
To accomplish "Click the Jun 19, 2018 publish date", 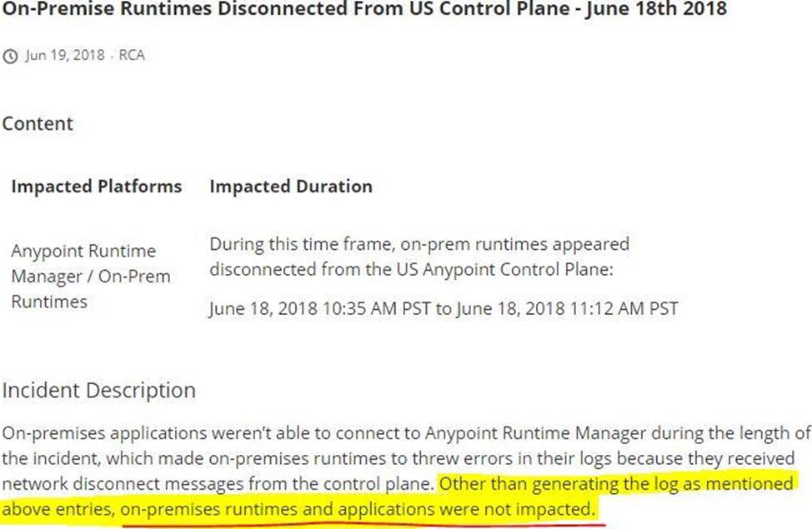I will (x=65, y=56).
